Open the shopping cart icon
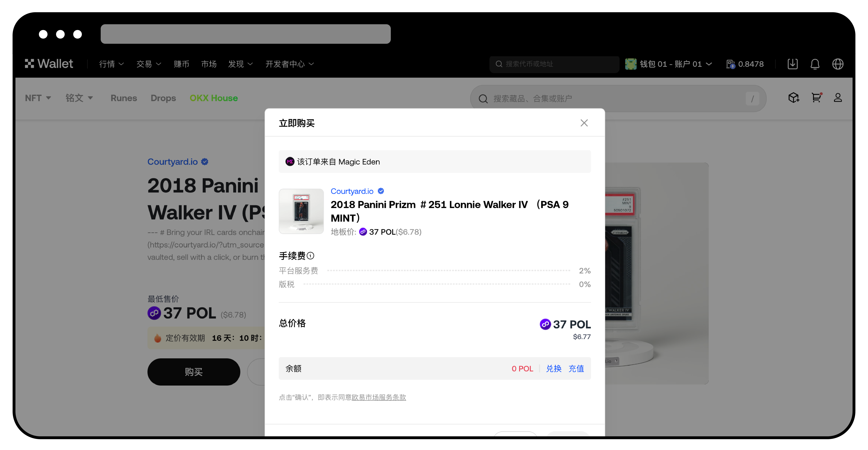The height and width of the screenshot is (450, 868). [817, 97]
